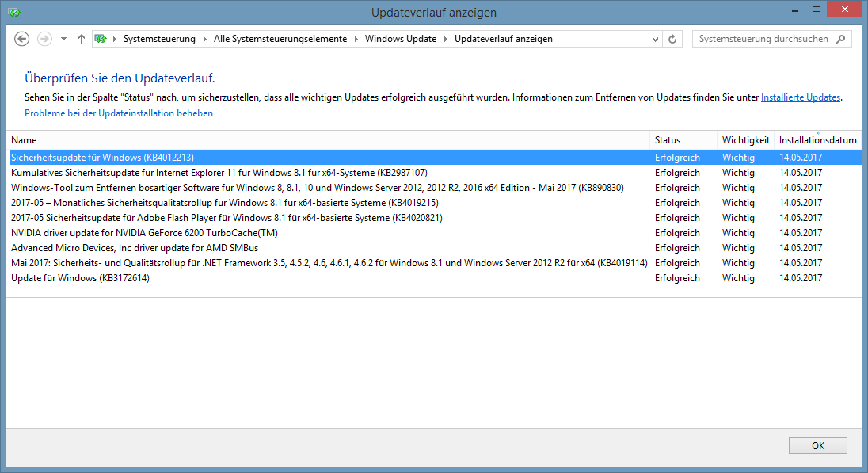Go back with the Back arrow button
The height and width of the screenshot is (473, 868).
pos(21,39)
